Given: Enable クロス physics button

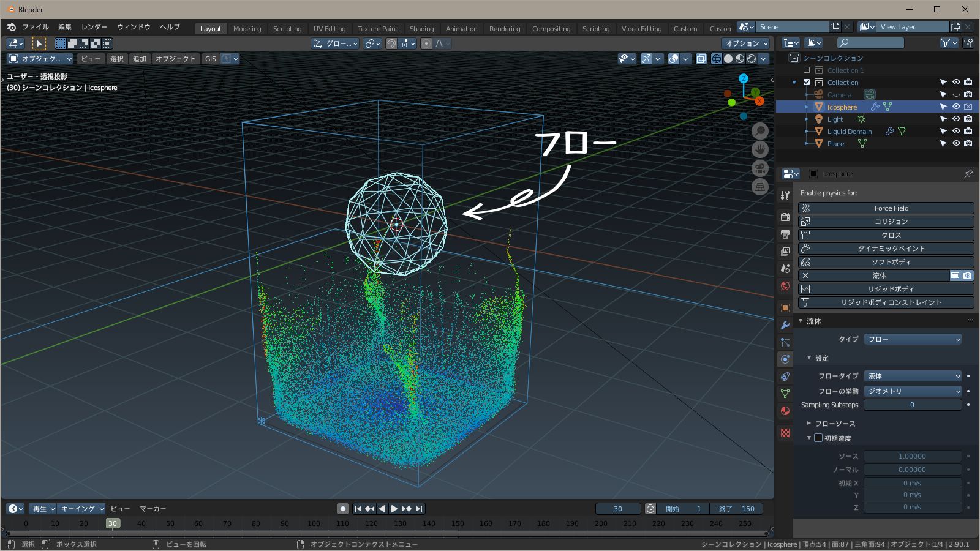Looking at the screenshot, I should (x=886, y=235).
